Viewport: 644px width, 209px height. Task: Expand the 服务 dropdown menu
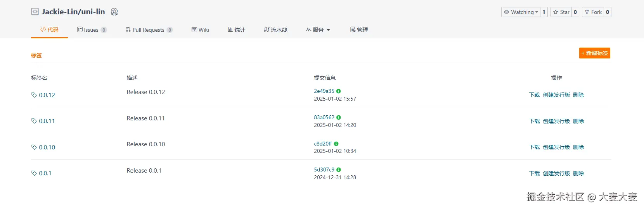(x=318, y=30)
